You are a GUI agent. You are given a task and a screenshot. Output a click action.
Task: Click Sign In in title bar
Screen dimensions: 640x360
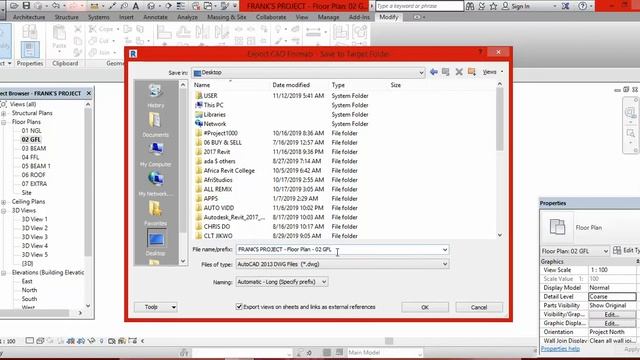pos(516,6)
